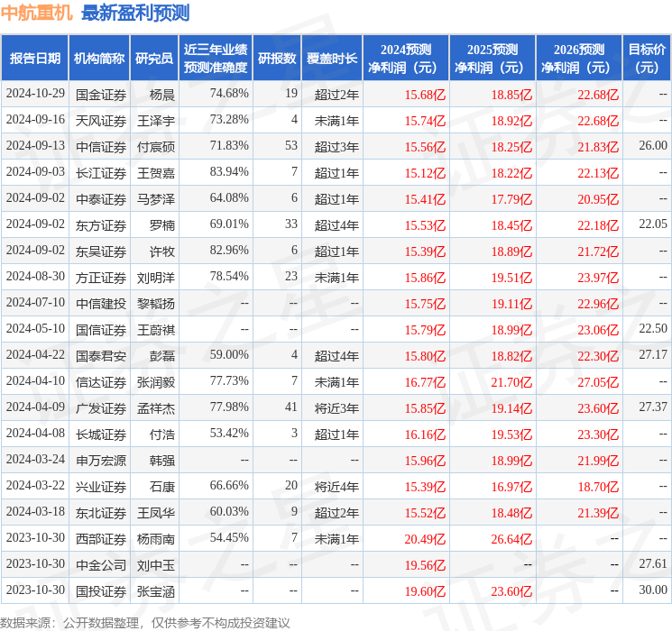Select 中信建投 institution cell

coord(101,304)
